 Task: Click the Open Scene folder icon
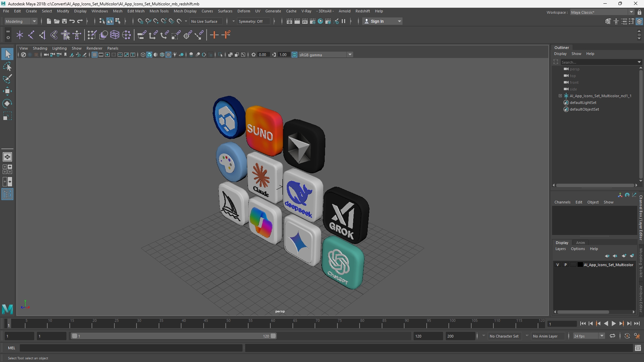[x=56, y=21]
